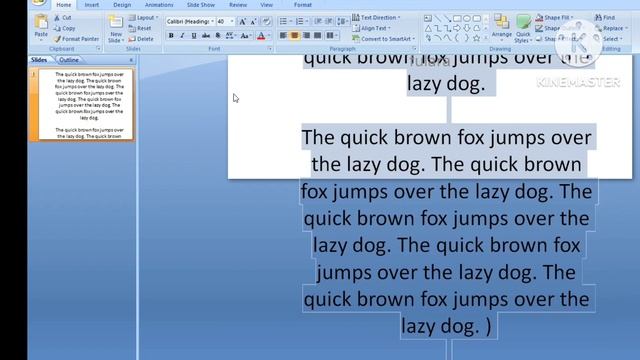The image size is (640, 360).
Task: Select the Arc shape
Action: [x=438, y=38]
